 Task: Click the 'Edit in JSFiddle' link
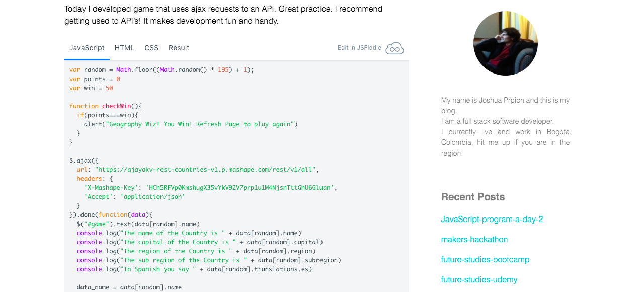(359, 48)
